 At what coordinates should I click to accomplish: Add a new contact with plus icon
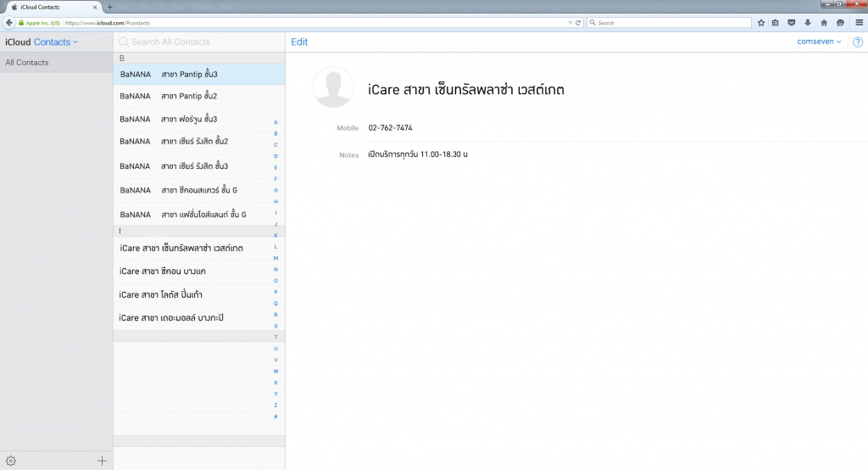click(102, 461)
